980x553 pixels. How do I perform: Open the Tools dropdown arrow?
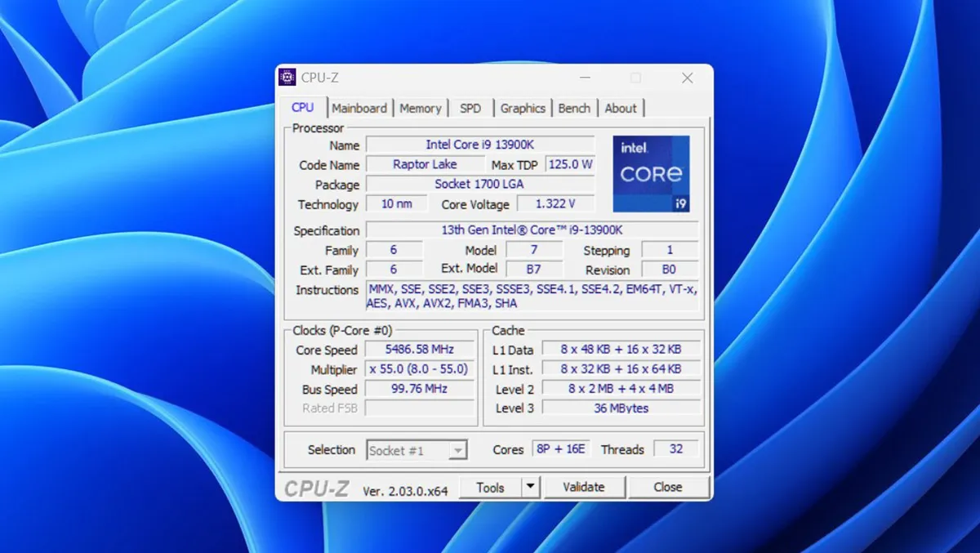[531, 487]
